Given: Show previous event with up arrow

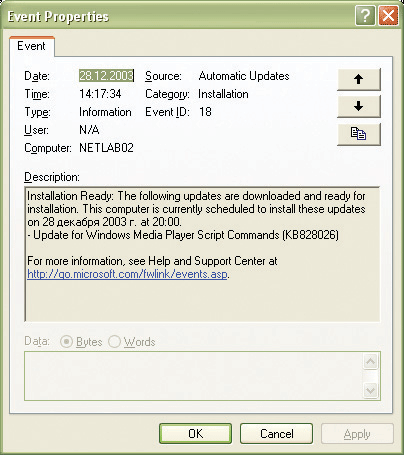Looking at the screenshot, I should pos(359,79).
